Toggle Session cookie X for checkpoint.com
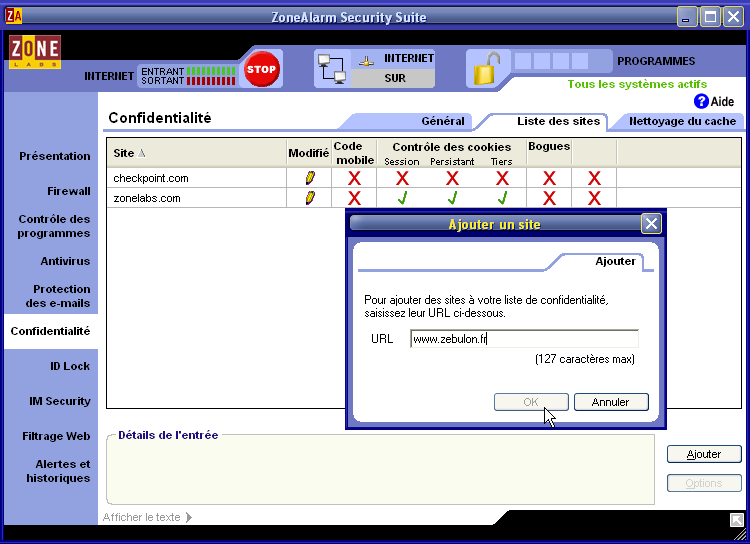 point(402,178)
